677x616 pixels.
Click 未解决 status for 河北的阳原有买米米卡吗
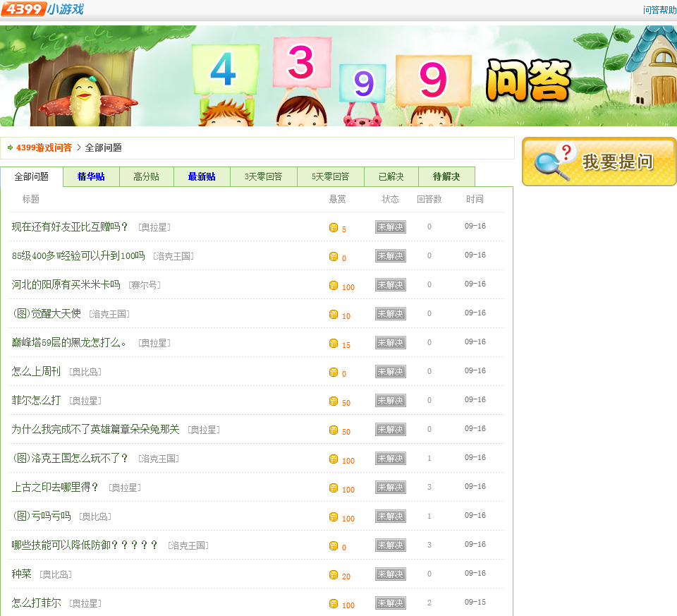tap(390, 284)
